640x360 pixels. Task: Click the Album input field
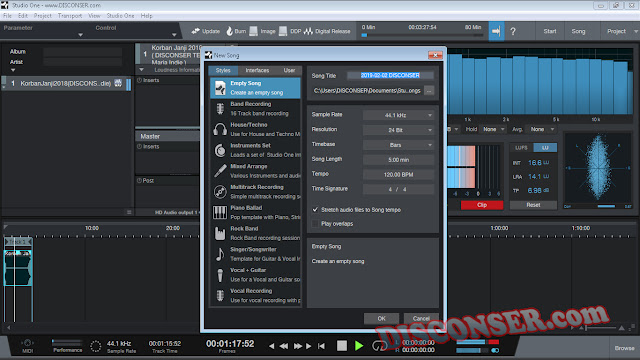click(82, 52)
